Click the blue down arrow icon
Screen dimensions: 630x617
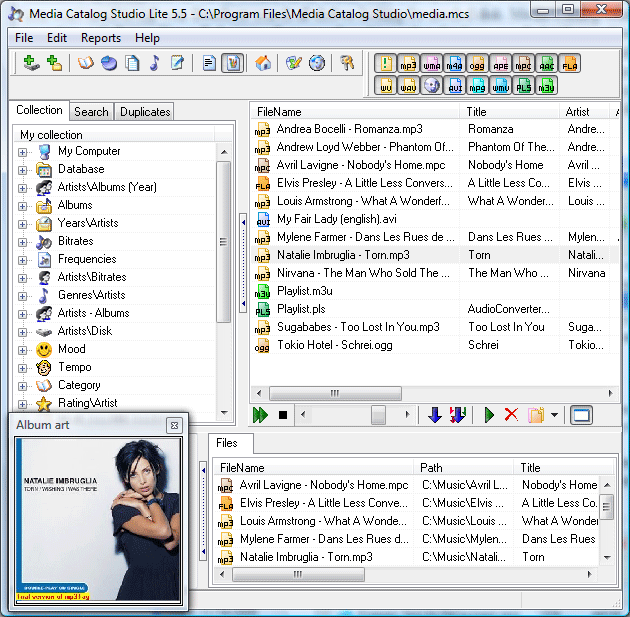tap(435, 415)
